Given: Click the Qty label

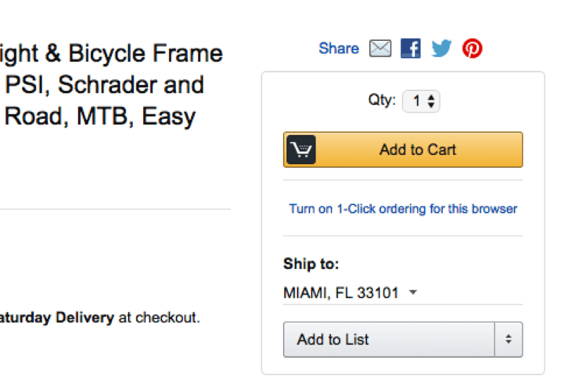Looking at the screenshot, I should pyautogui.click(x=382, y=100).
